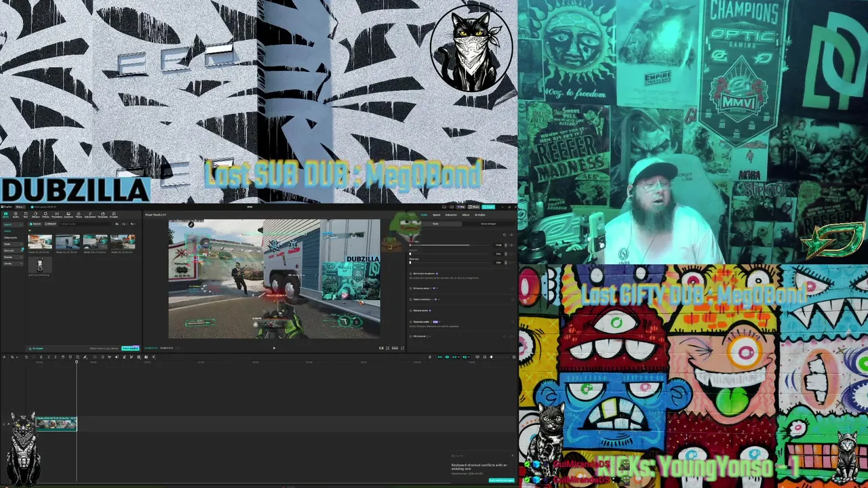Click the Undo icon in timeline toolbar

26,357
